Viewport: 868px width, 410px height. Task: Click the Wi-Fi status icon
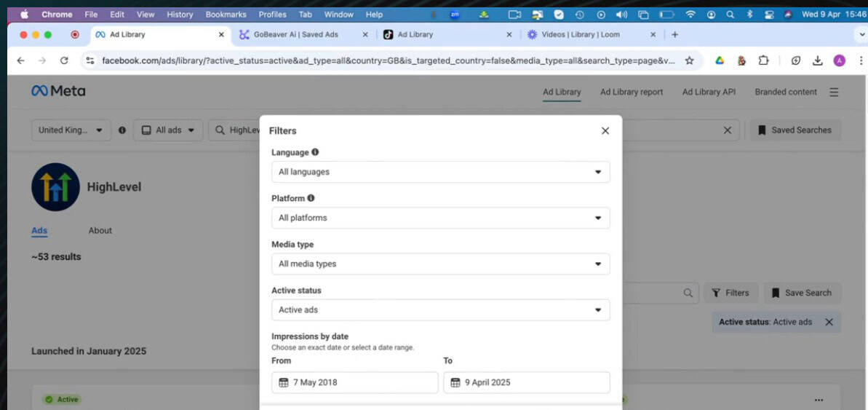pyautogui.click(x=690, y=15)
